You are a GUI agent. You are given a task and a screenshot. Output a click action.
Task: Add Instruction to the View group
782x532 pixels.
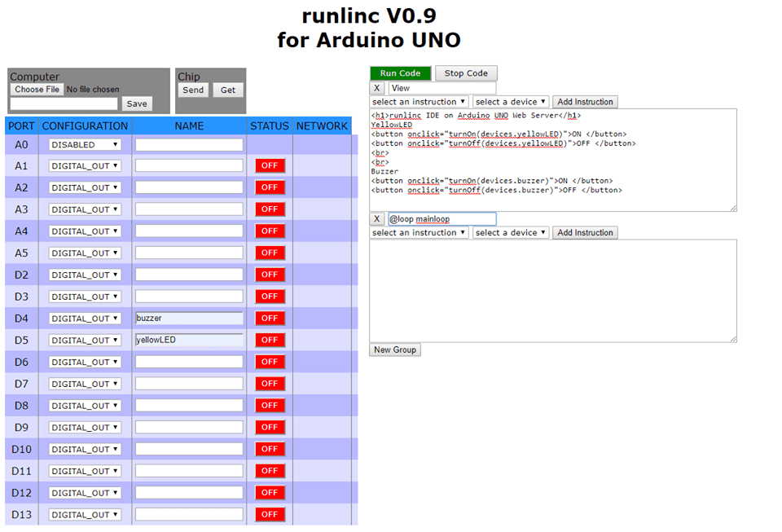coord(585,102)
